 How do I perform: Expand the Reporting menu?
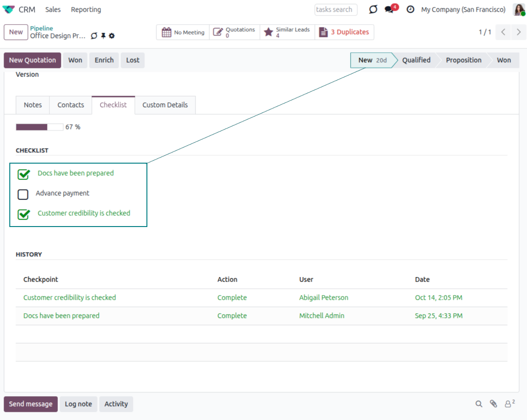[x=86, y=9]
